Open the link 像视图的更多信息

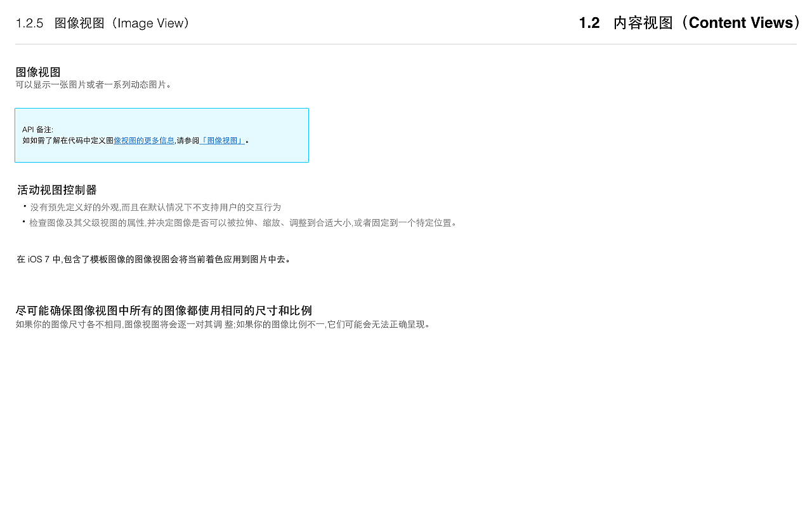[144, 140]
